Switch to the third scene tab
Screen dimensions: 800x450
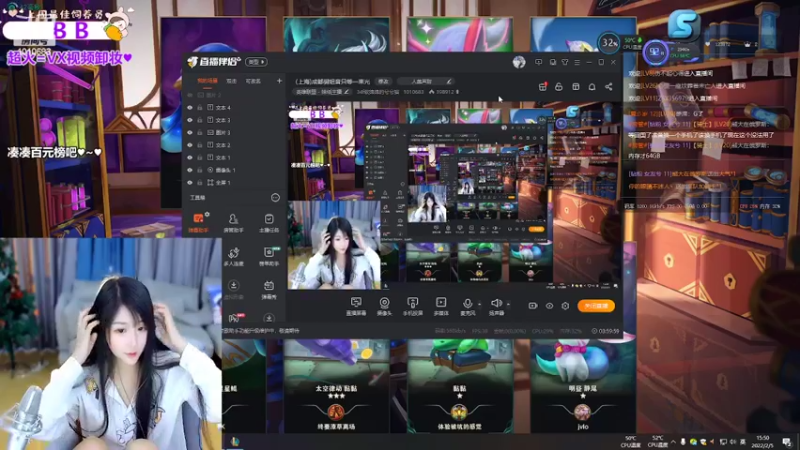click(x=253, y=81)
